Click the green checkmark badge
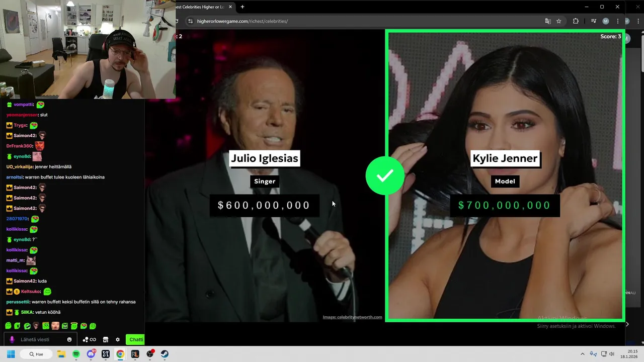This screenshot has width=644, height=362. coord(385,175)
